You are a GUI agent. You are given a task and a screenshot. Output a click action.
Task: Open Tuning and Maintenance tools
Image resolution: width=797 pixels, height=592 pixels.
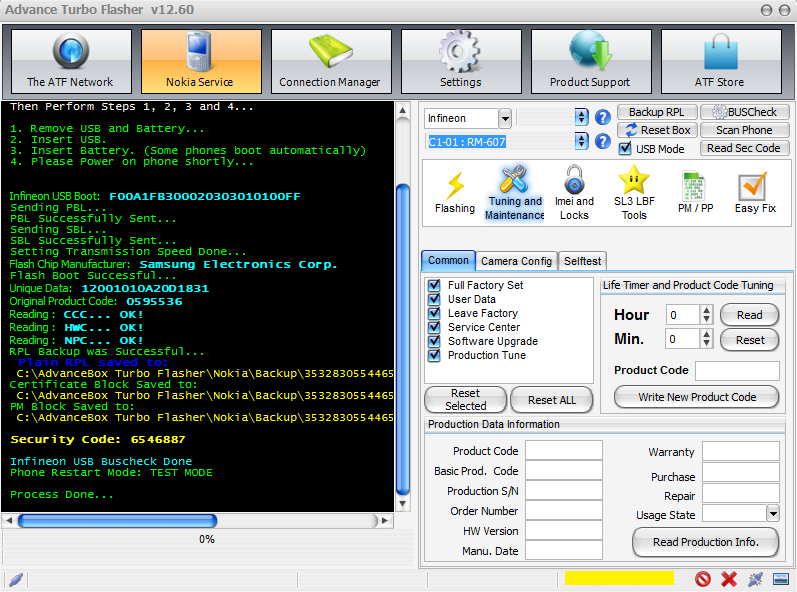(x=514, y=193)
